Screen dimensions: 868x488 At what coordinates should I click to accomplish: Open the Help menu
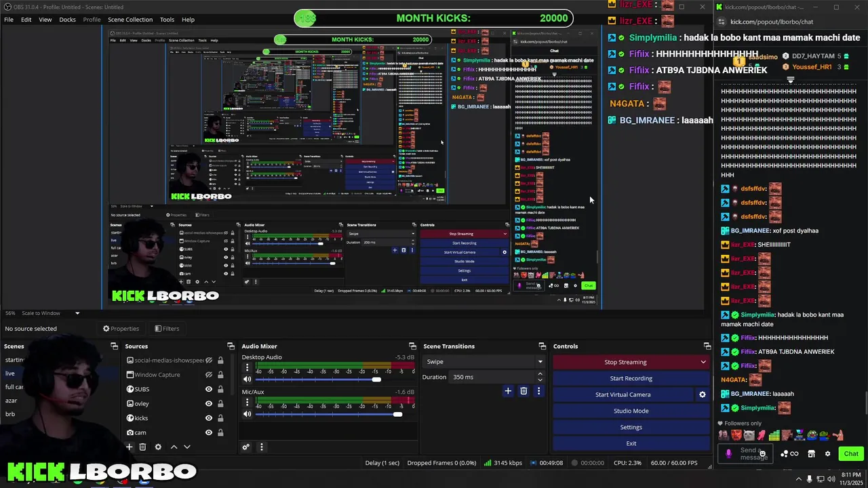point(188,20)
